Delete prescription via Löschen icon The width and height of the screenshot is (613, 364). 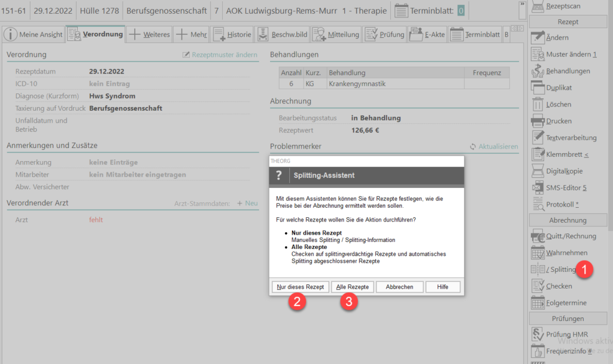[x=538, y=105]
